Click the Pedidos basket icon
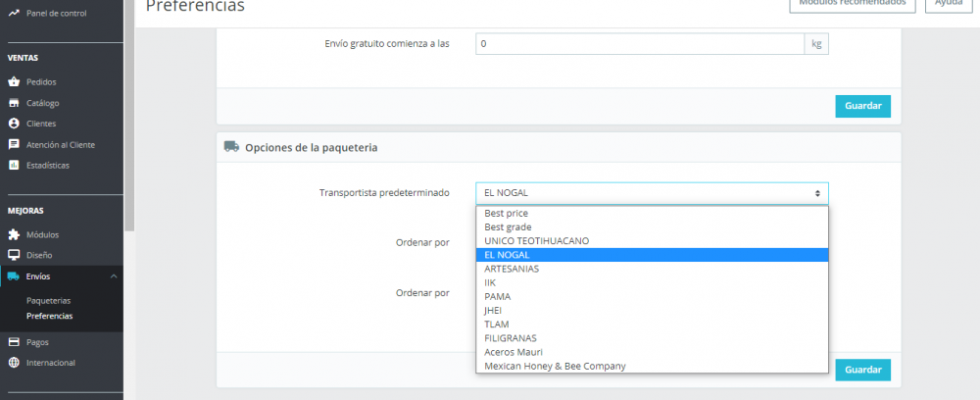This screenshot has height=400, width=980. coord(14,82)
